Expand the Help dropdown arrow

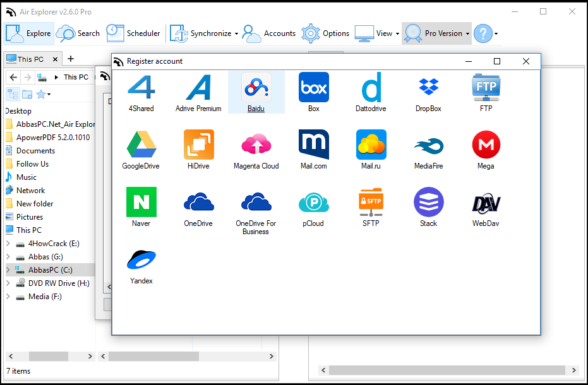pyautogui.click(x=496, y=33)
